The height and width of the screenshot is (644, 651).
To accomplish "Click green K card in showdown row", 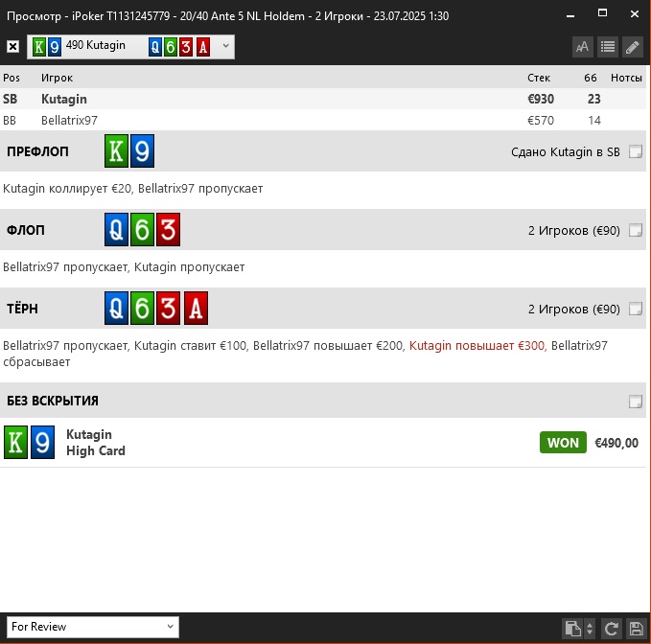I will point(15,442).
